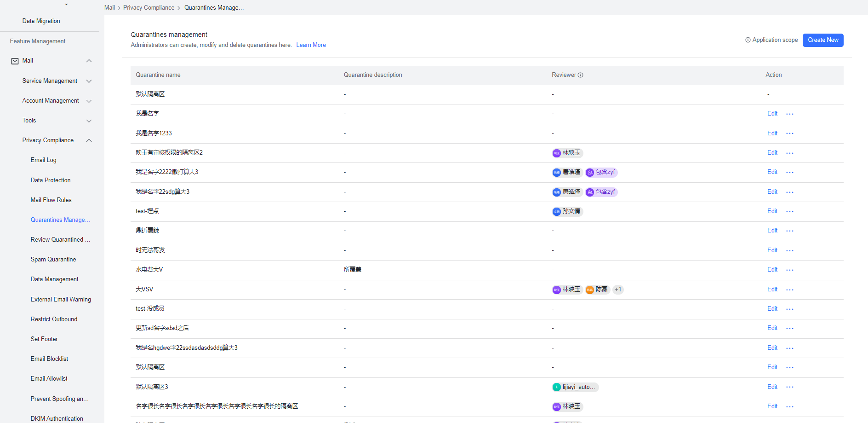Click 林映玉 avatar in 大VSV row
Viewport: 868px width, 423px height.
coord(556,290)
